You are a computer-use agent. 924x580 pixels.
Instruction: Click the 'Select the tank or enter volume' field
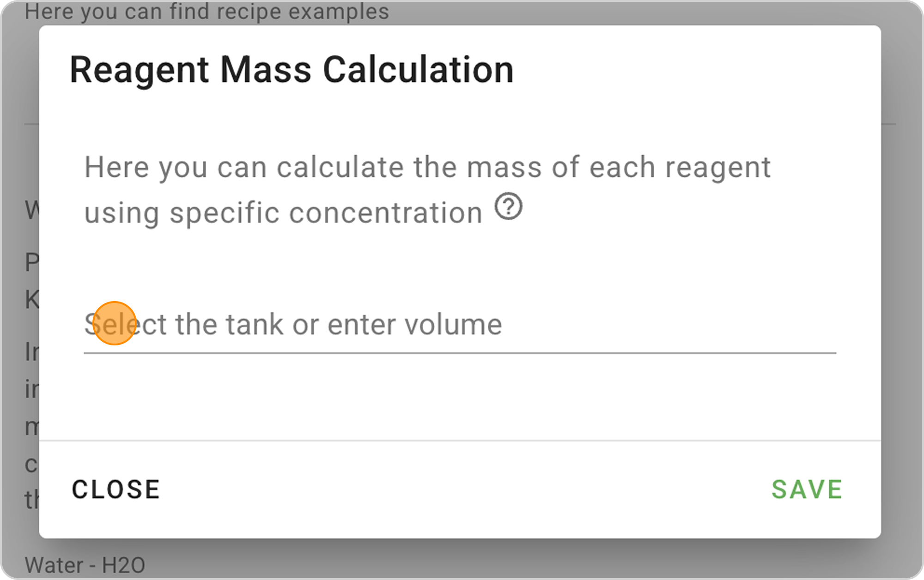pyautogui.click(x=460, y=325)
